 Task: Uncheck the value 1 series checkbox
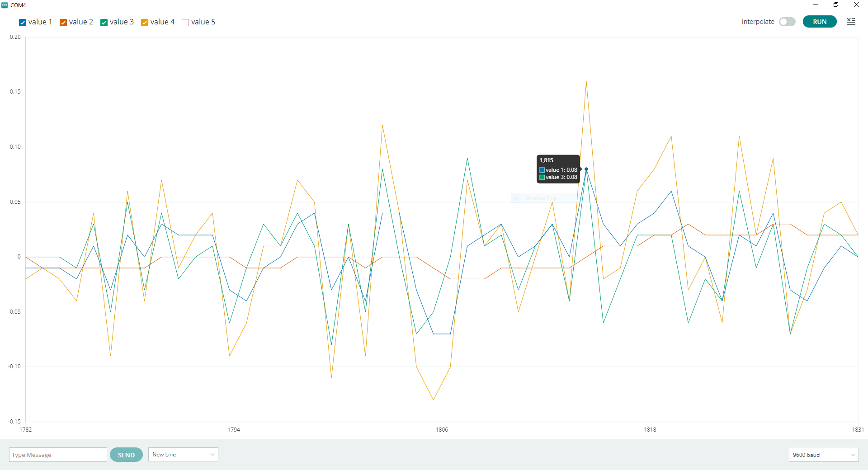click(x=23, y=23)
